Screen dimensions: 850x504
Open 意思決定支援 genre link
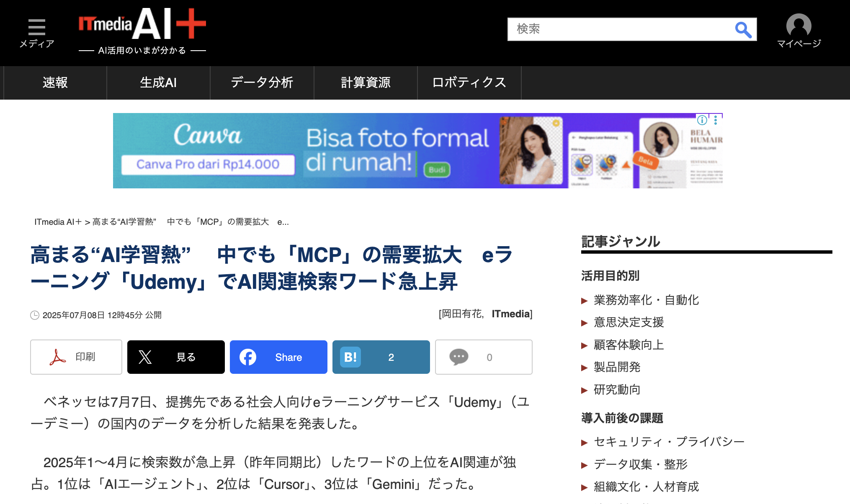[628, 322]
